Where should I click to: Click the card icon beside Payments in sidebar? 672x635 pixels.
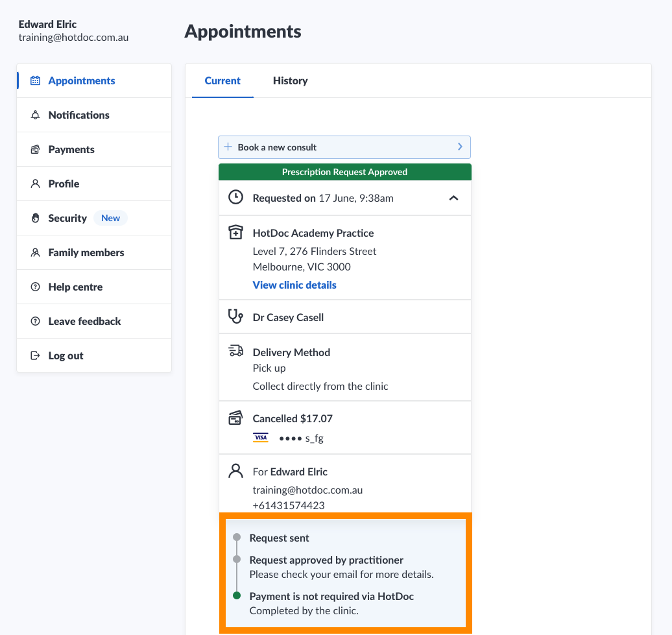tap(36, 149)
